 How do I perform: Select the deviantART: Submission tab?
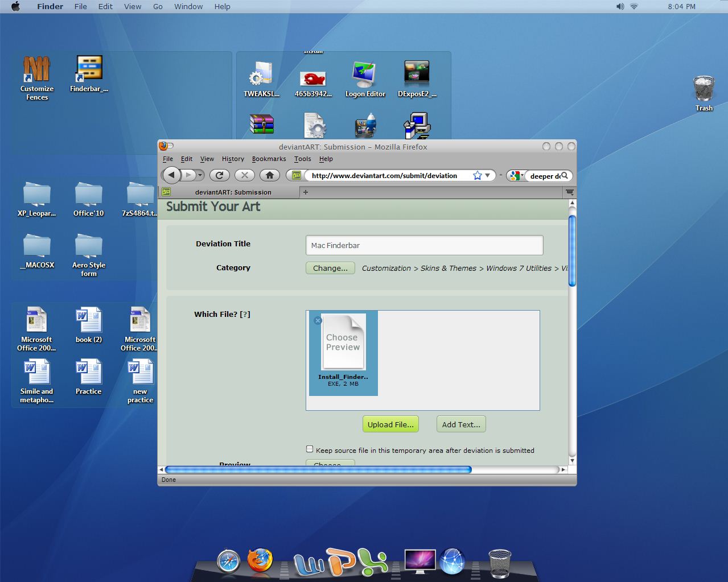pos(229,192)
